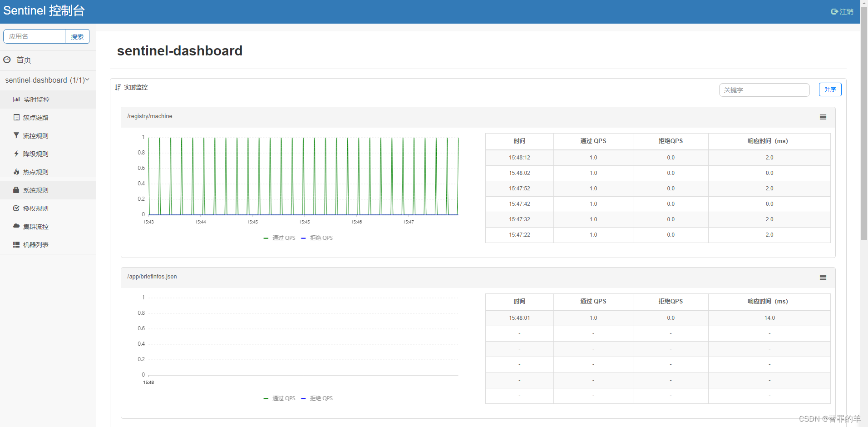Toggle 拒绝 QPS legend in /registry/machine chart
Screen dimensions: 868x427
[317, 238]
